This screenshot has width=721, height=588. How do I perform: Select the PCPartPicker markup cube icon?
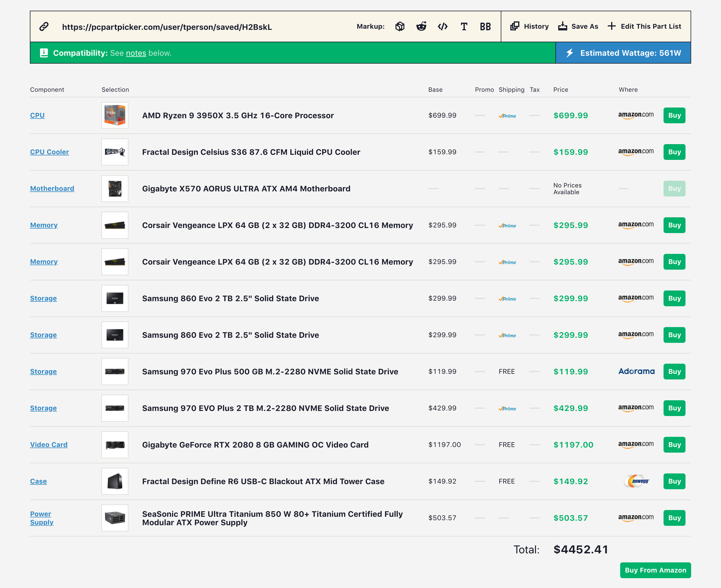click(400, 26)
